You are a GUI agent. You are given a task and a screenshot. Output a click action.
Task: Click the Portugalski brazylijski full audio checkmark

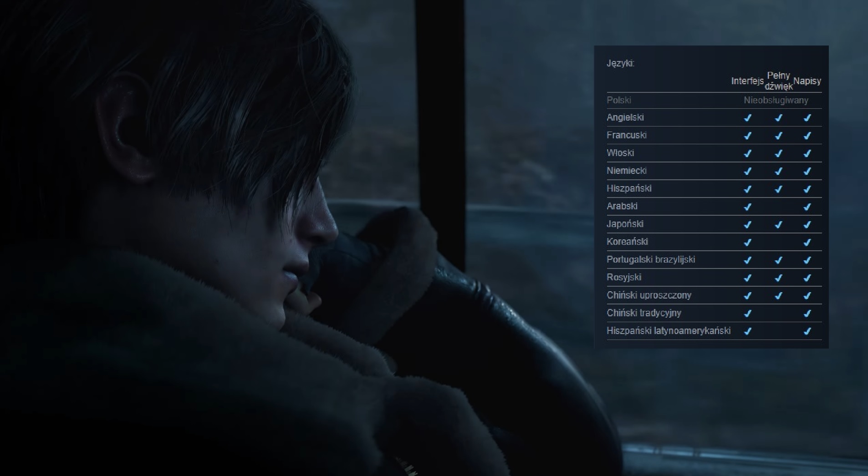[778, 260]
